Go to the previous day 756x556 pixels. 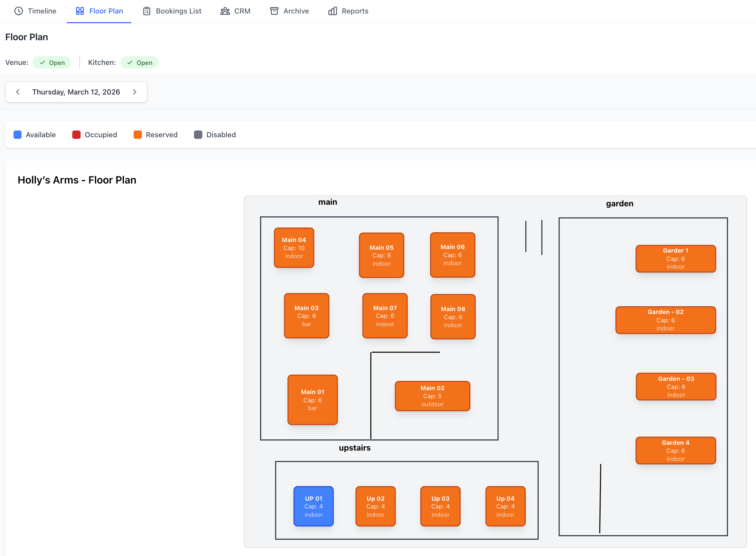[x=18, y=92]
